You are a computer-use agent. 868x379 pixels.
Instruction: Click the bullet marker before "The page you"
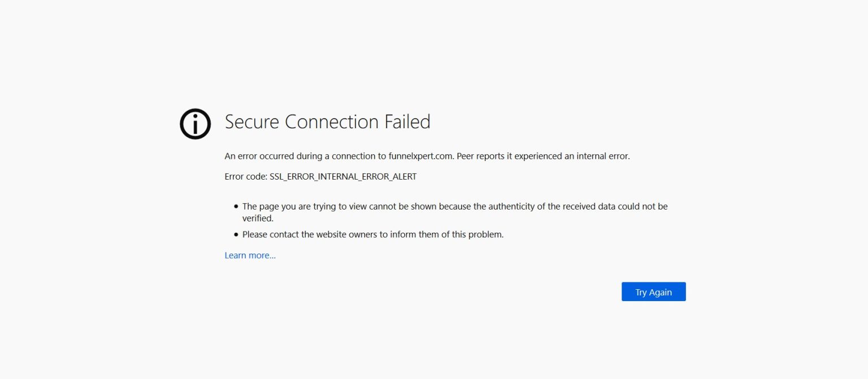point(235,206)
